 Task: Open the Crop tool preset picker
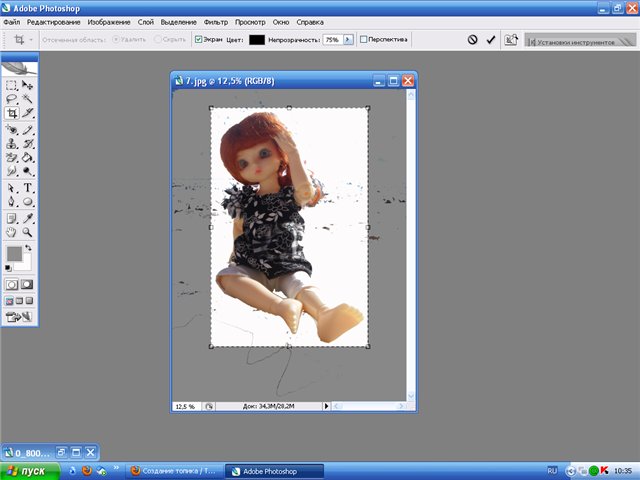(22, 40)
